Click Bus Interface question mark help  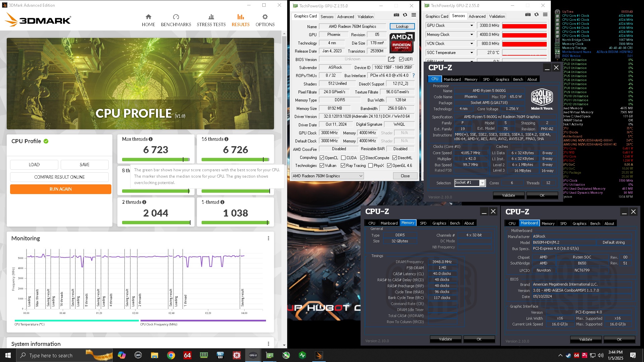click(x=414, y=75)
